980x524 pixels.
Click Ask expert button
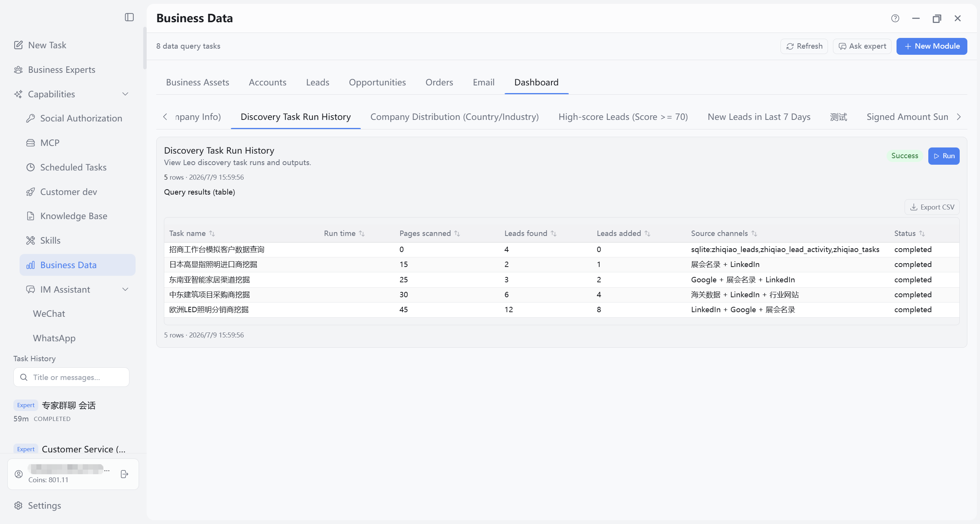click(862, 46)
